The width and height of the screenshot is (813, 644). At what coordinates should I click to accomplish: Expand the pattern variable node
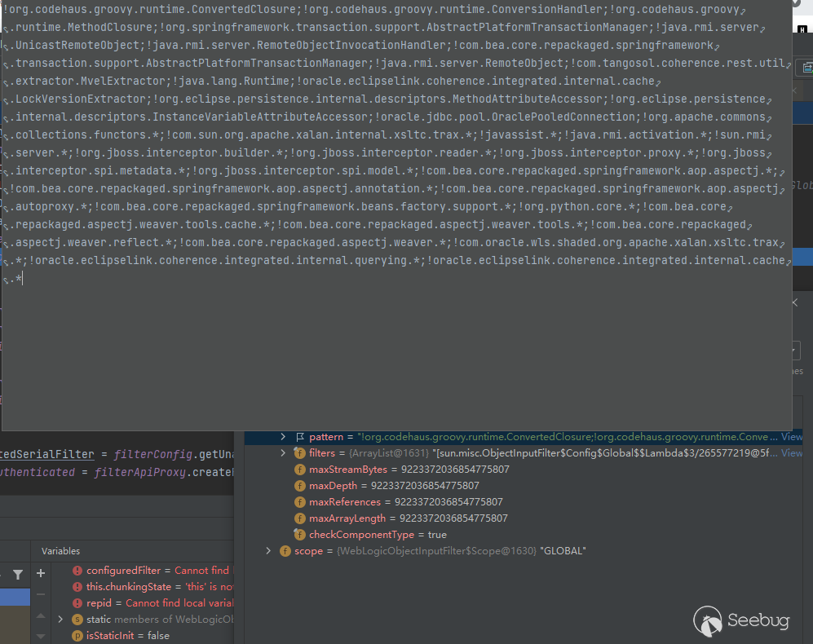pyautogui.click(x=283, y=437)
